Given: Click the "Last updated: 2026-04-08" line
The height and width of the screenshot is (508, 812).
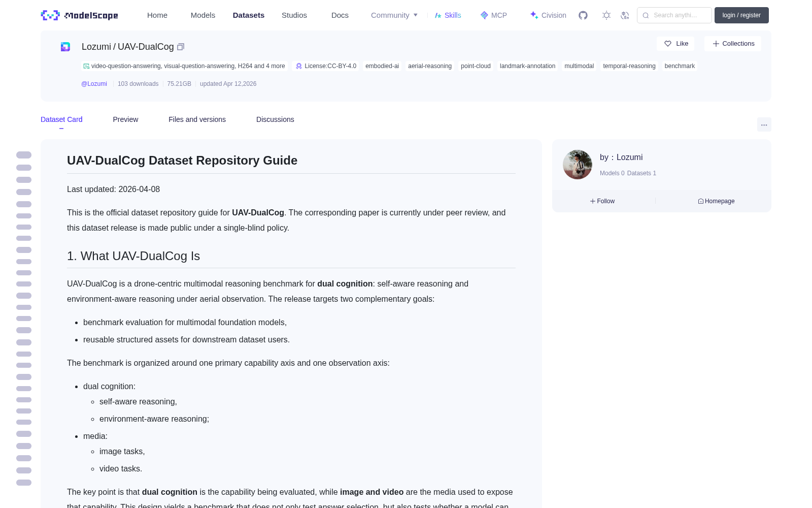Looking at the screenshot, I should [x=113, y=189].
